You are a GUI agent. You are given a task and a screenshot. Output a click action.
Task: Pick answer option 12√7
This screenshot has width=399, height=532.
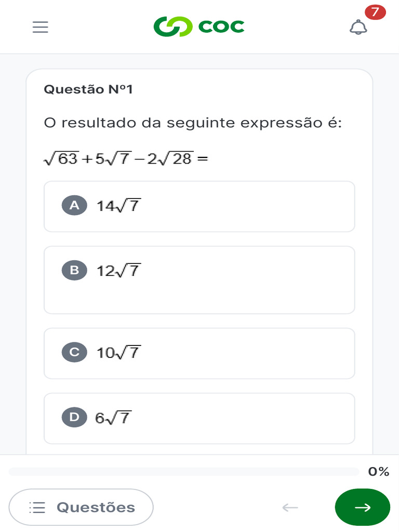pos(118,271)
